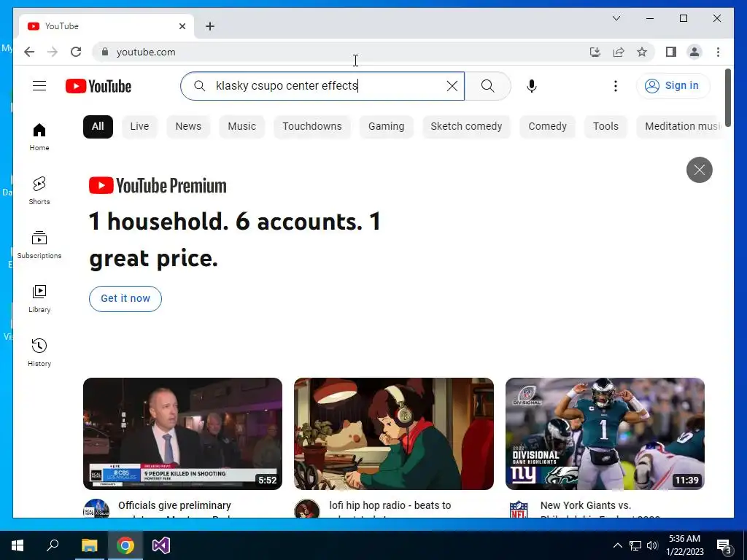Image resolution: width=747 pixels, height=560 pixels.
Task: Open History in the sidebar
Action: click(39, 352)
